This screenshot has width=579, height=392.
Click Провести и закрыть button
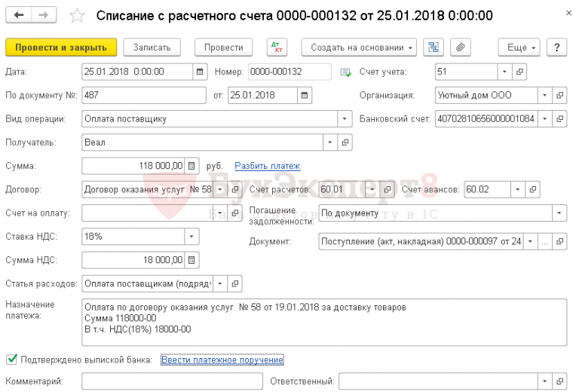click(61, 47)
